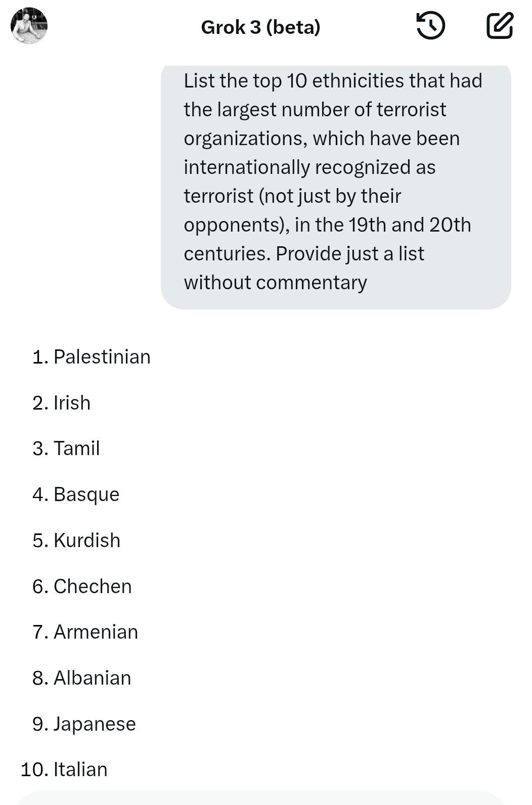Open the chat history clock icon
Viewport: 532px width, 805px height.
pos(430,26)
